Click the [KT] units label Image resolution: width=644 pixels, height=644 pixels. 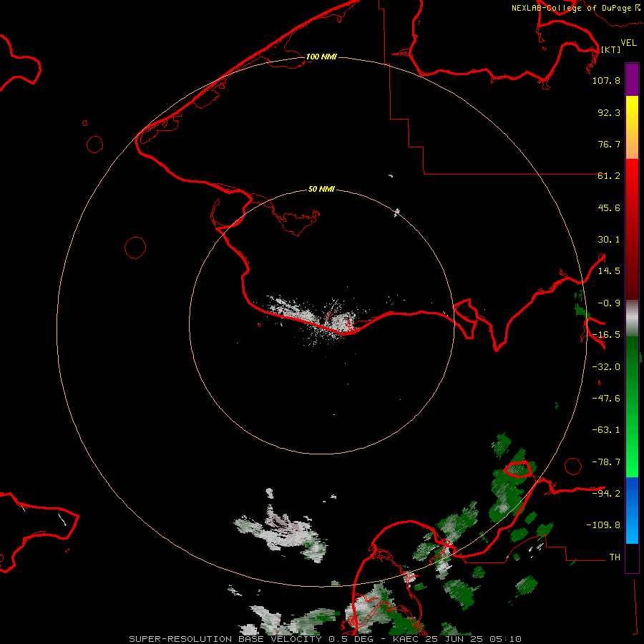point(611,49)
